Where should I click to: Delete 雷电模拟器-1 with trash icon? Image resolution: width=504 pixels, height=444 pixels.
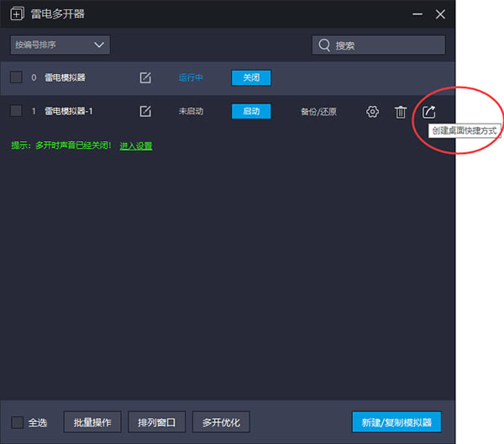401,112
